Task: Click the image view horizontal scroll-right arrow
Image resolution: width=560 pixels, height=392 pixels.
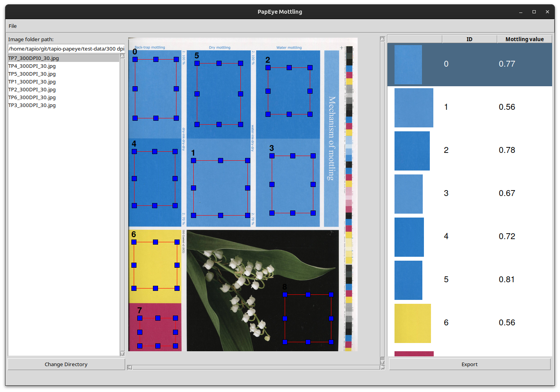Action: click(382, 367)
